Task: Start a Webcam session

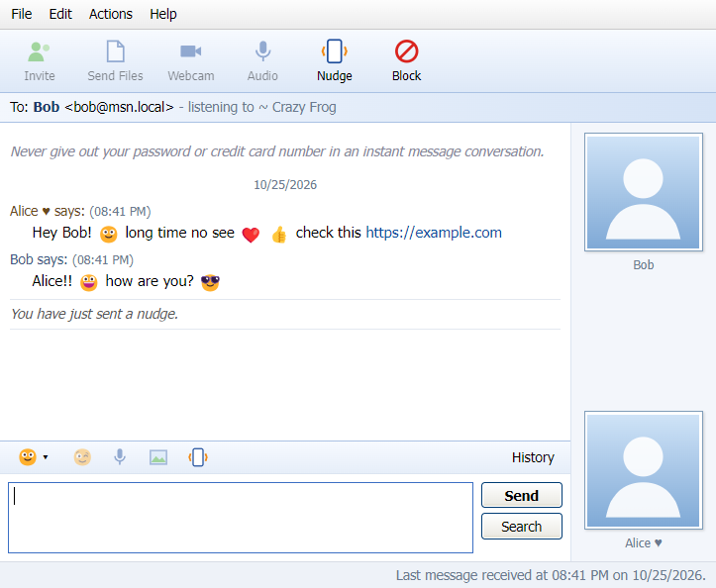Action: pyautogui.click(x=191, y=61)
